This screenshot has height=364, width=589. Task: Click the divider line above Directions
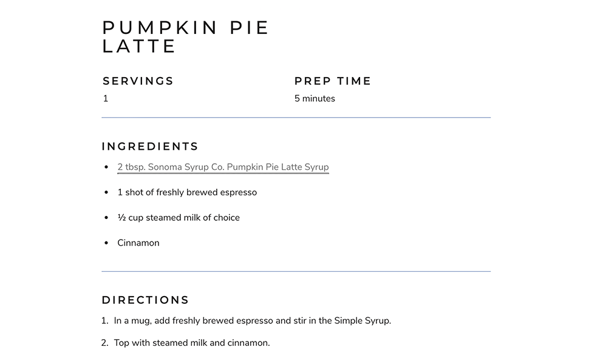click(x=296, y=271)
